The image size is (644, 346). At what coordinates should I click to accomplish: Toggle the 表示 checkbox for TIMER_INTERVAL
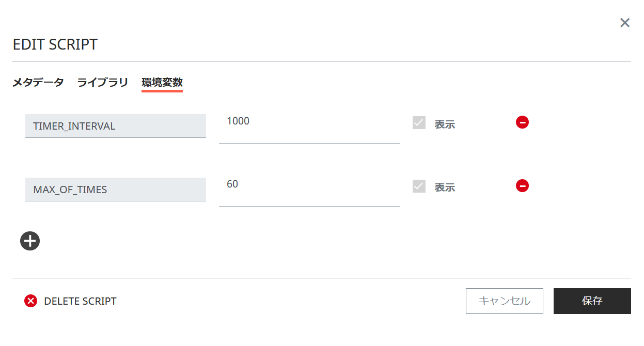419,122
